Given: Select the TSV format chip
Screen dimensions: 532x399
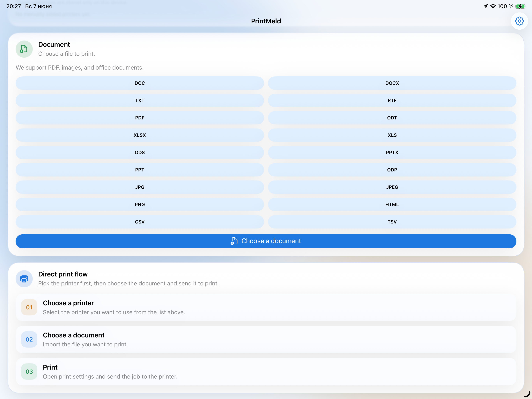Looking at the screenshot, I should [x=392, y=222].
